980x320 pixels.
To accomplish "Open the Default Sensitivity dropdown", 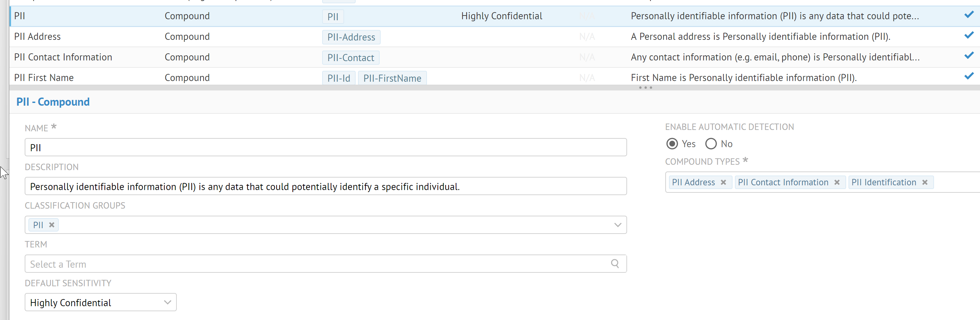I will 100,302.
